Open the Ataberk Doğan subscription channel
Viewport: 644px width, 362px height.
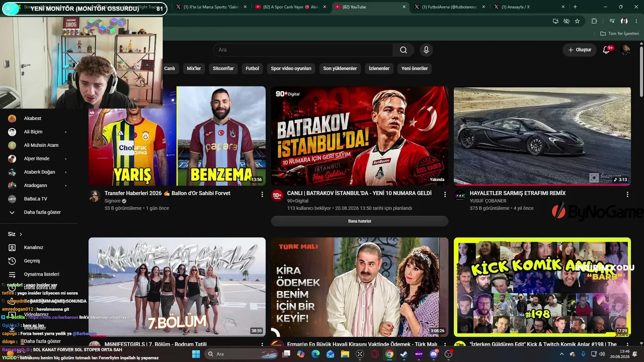(x=38, y=172)
